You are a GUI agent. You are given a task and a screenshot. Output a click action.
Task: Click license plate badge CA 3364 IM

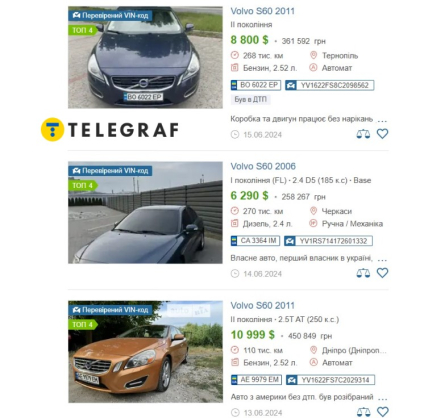[255, 241]
